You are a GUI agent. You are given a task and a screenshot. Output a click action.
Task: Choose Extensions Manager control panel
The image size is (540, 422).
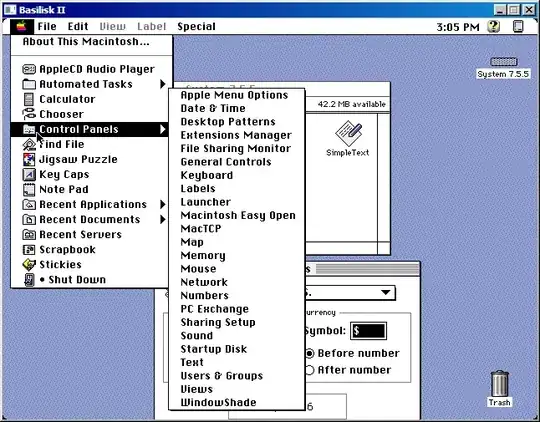click(x=237, y=135)
